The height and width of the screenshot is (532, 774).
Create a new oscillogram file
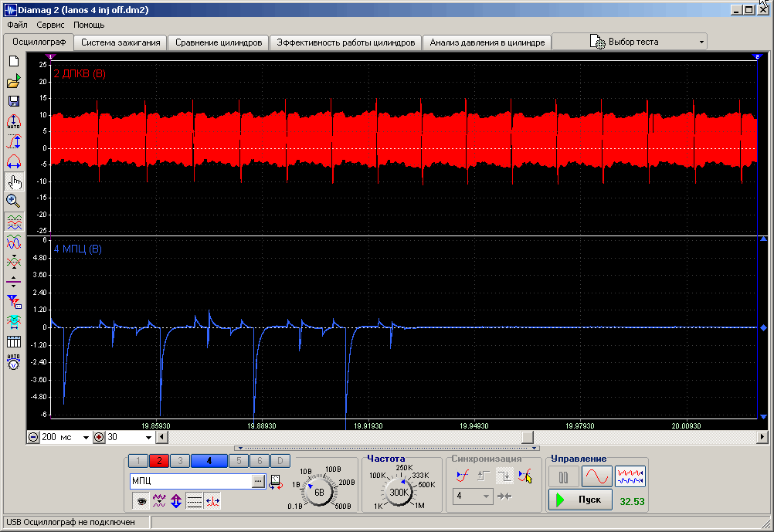pyautogui.click(x=14, y=61)
